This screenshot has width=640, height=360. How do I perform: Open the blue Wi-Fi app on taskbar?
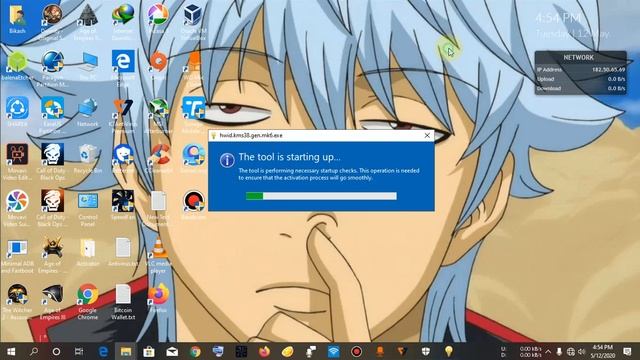[x=333, y=351]
